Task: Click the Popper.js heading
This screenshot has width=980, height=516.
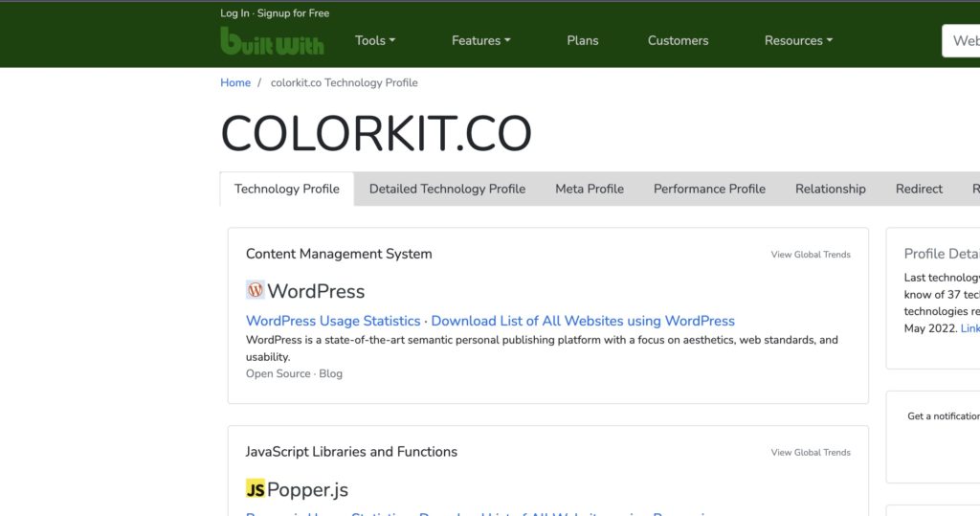Action: [307, 490]
